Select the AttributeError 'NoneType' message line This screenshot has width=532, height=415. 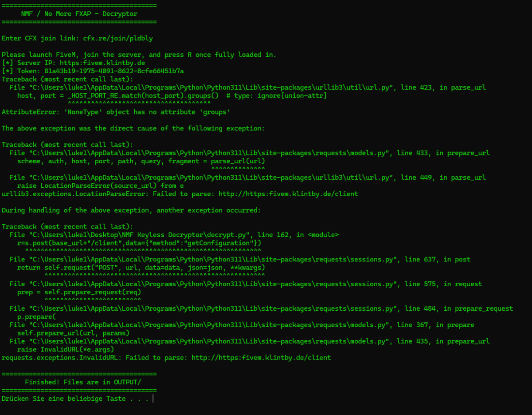pos(116,112)
